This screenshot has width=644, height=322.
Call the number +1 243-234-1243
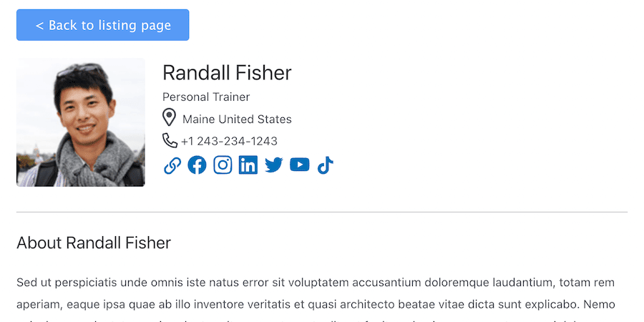(229, 141)
